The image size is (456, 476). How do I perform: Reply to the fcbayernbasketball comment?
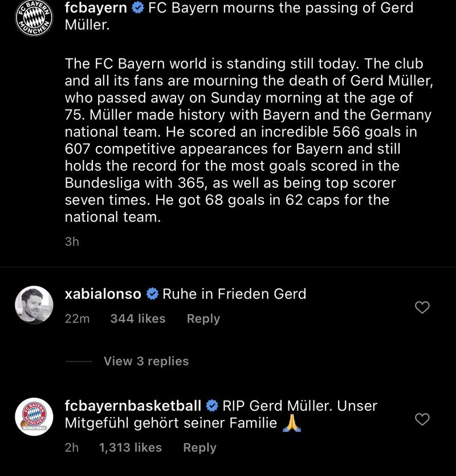[199, 447]
